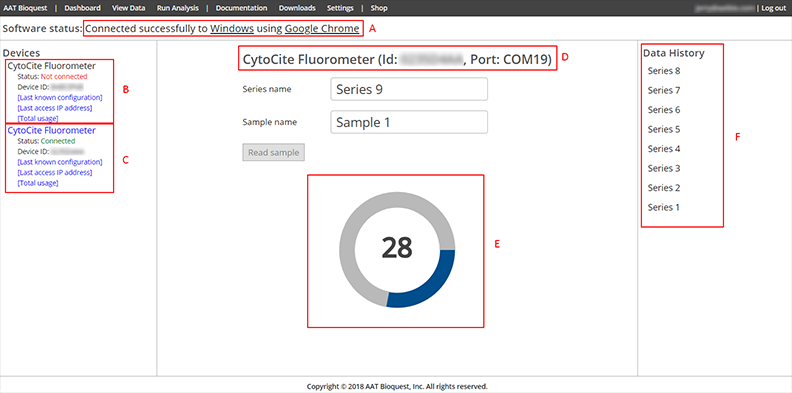Image resolution: width=792 pixels, height=393 pixels.
Task: Select Series 1 in Data History
Action: [664, 208]
